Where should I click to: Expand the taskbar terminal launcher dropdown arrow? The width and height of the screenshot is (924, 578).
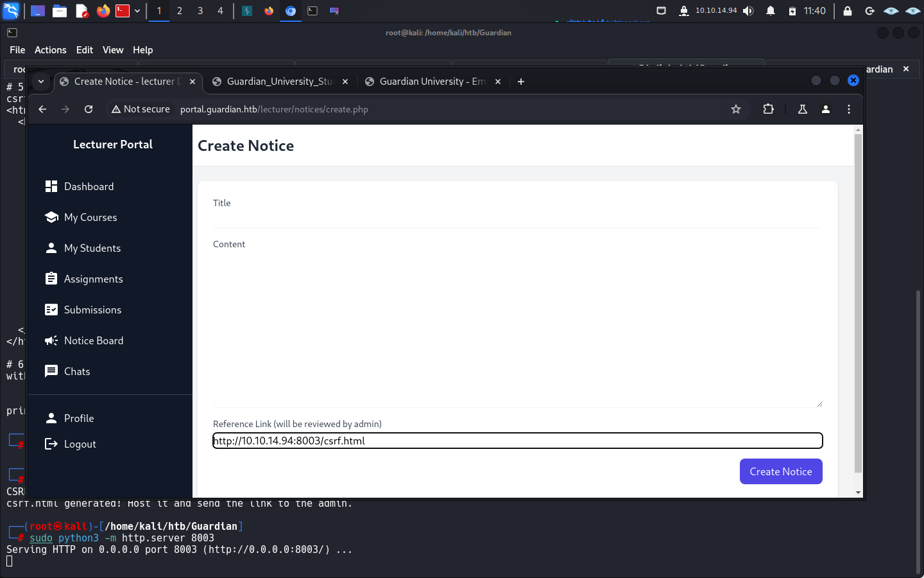(137, 11)
